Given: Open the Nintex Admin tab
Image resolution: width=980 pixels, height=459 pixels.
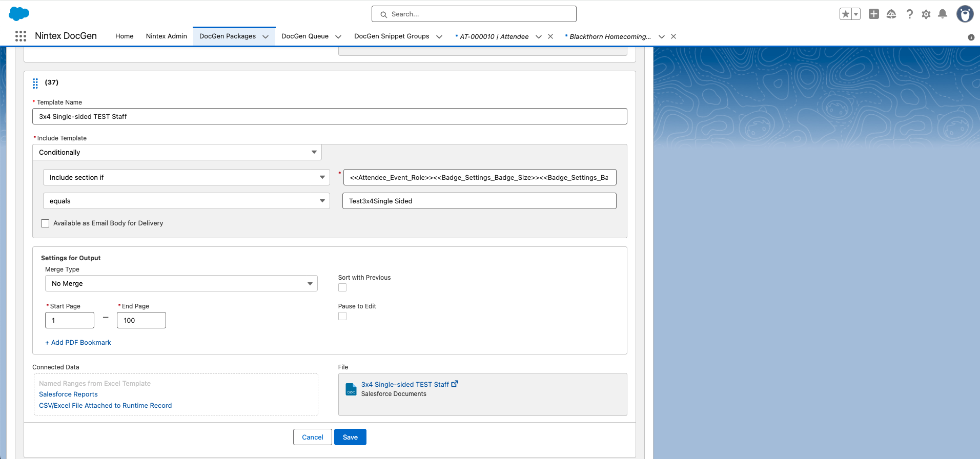Looking at the screenshot, I should click(166, 36).
